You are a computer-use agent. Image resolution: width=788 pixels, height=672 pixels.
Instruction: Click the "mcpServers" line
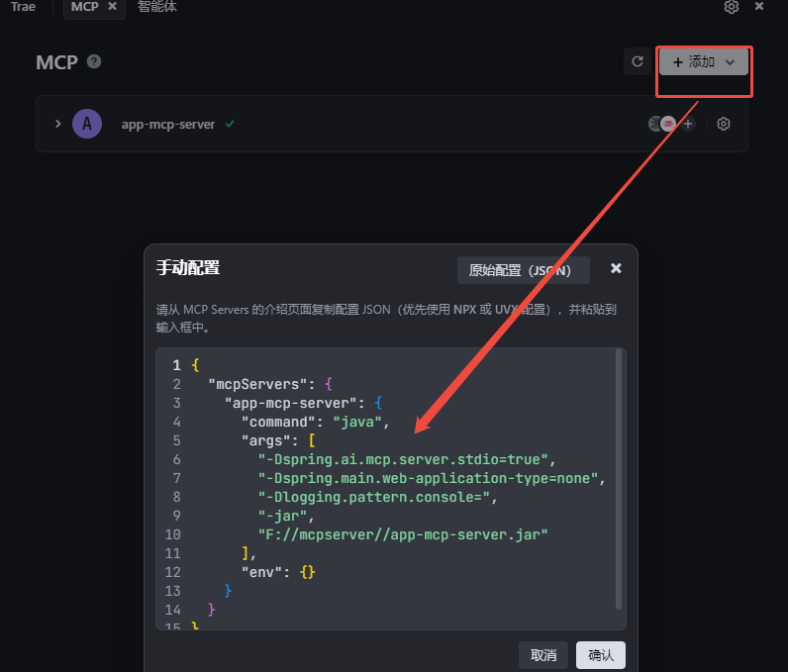[x=270, y=384]
